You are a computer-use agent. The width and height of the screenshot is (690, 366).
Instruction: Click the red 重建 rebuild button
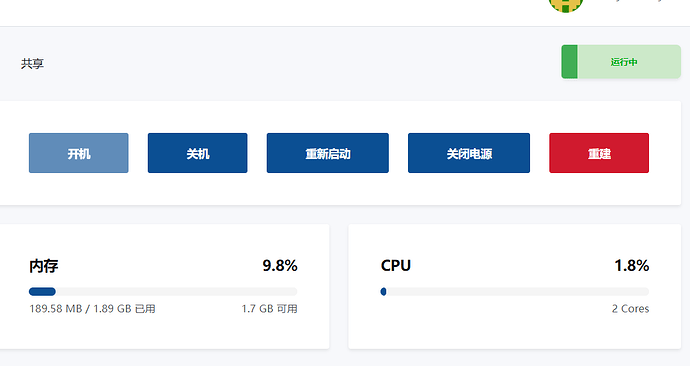pyautogui.click(x=599, y=153)
